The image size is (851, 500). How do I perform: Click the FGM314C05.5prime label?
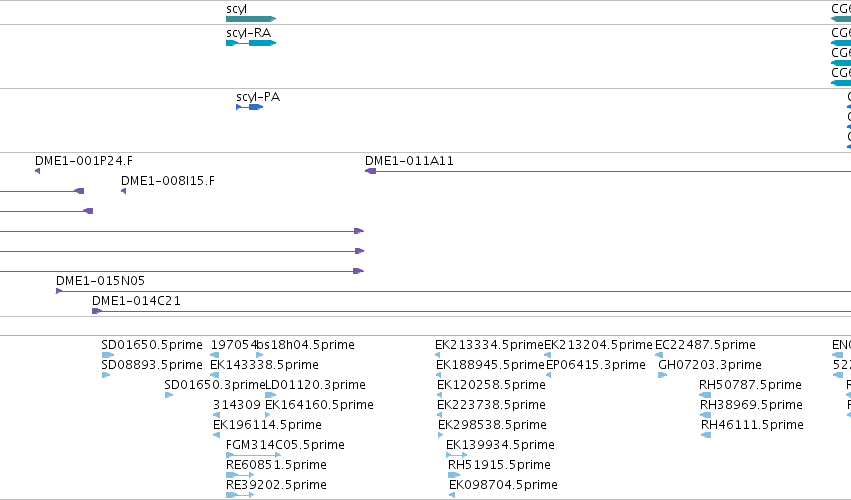[x=285, y=445]
